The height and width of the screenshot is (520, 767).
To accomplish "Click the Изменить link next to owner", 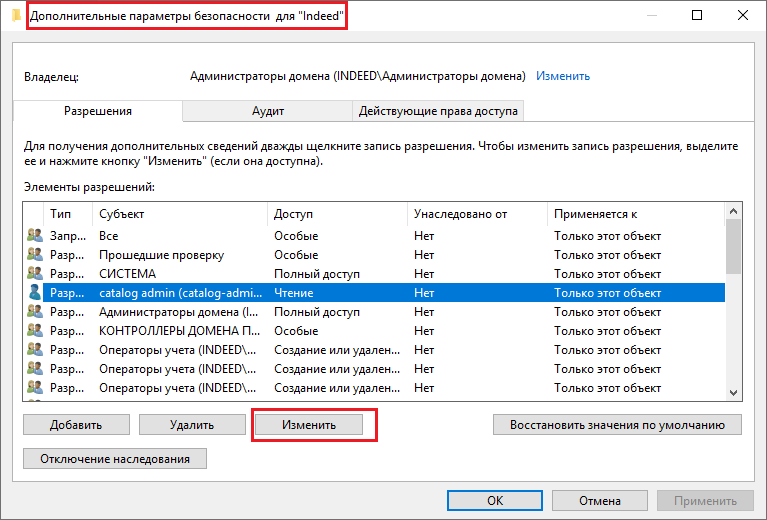I will (x=563, y=76).
